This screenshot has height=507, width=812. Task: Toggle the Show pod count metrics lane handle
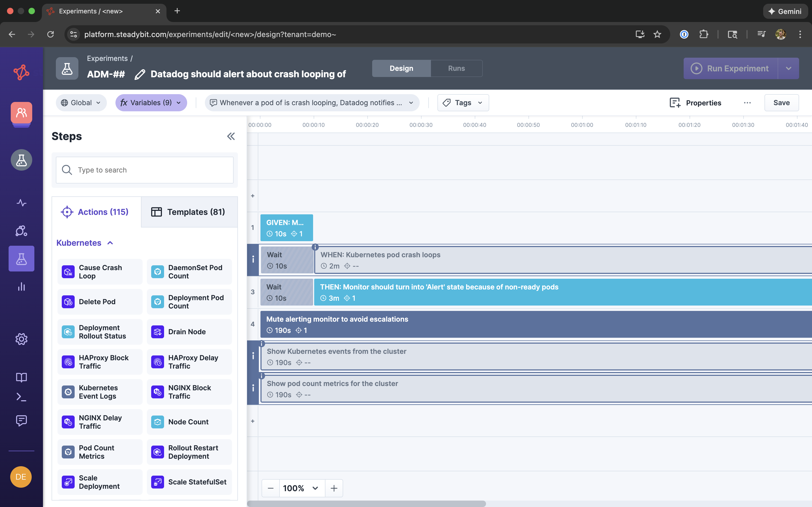click(x=253, y=388)
